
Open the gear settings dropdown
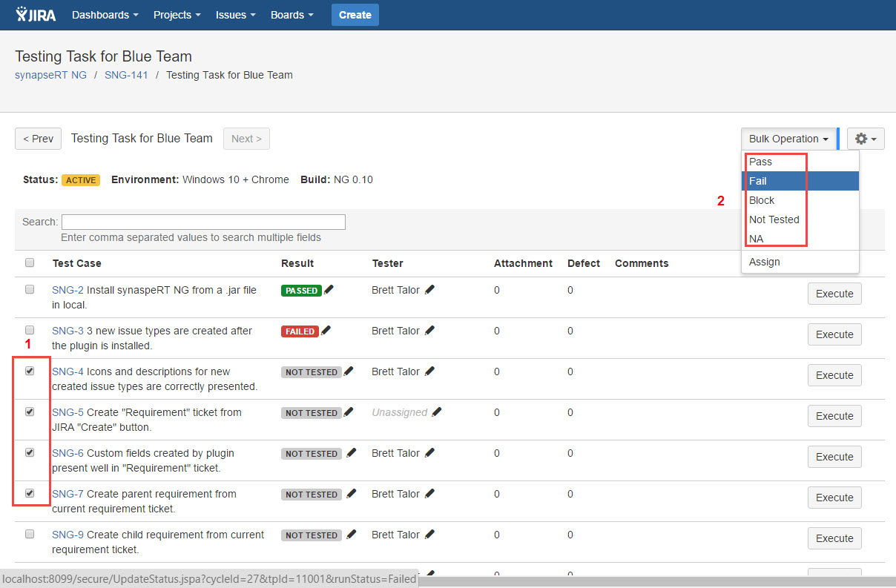pos(866,139)
